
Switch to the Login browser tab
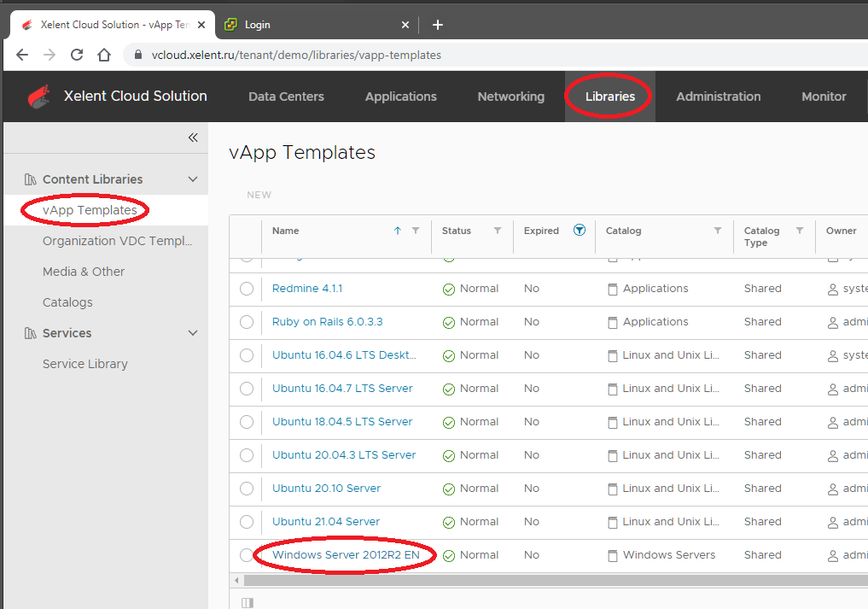(317, 25)
